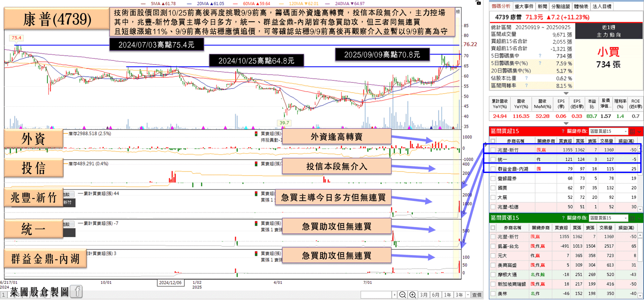Switch to the 籌碼分析 tab
The height and width of the screenshot is (306, 644).
tap(501, 6)
